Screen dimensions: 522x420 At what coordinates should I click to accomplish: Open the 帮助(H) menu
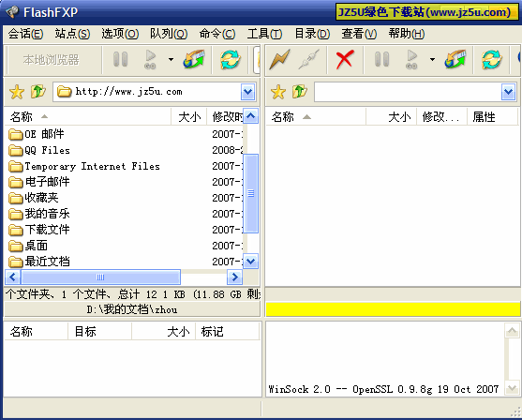click(x=407, y=34)
